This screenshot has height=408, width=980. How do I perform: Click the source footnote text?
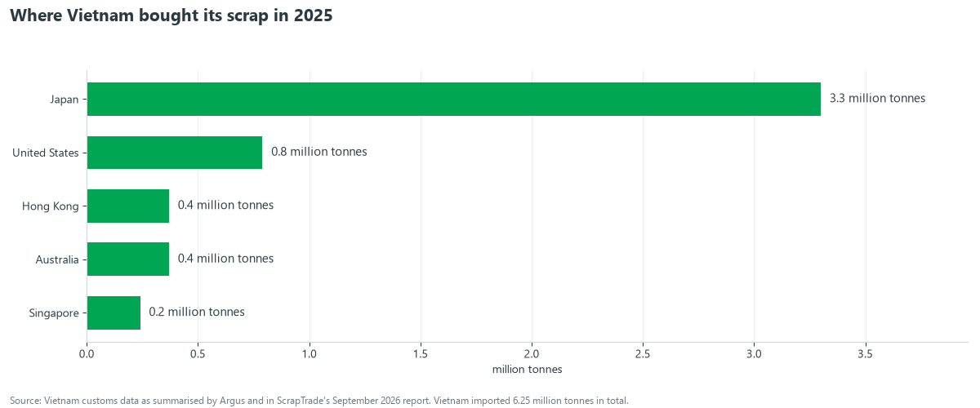[x=319, y=401]
